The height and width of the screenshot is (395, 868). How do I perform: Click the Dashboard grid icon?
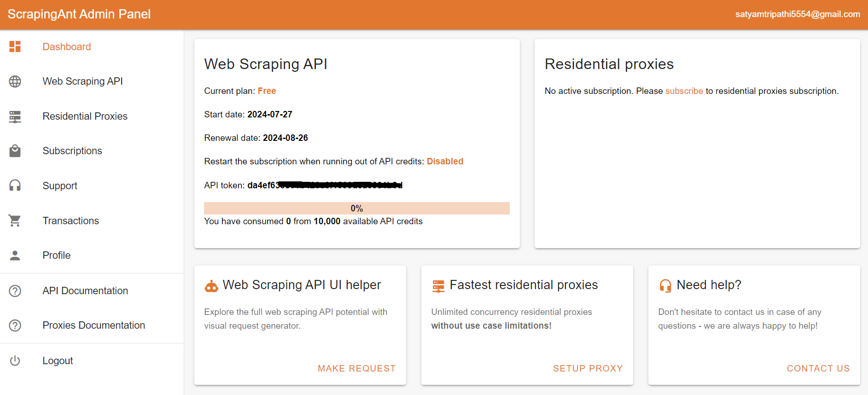pyautogui.click(x=15, y=46)
